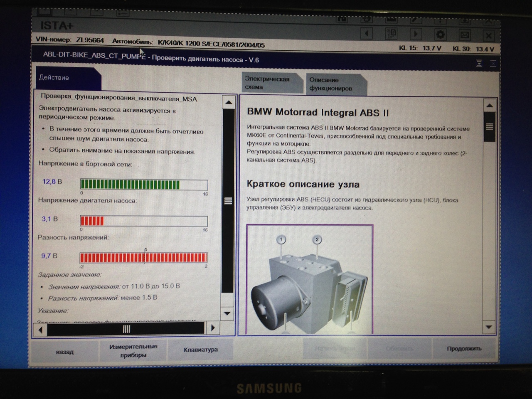
Task: Collapse the test module via blue bar icon
Action: [x=479, y=63]
